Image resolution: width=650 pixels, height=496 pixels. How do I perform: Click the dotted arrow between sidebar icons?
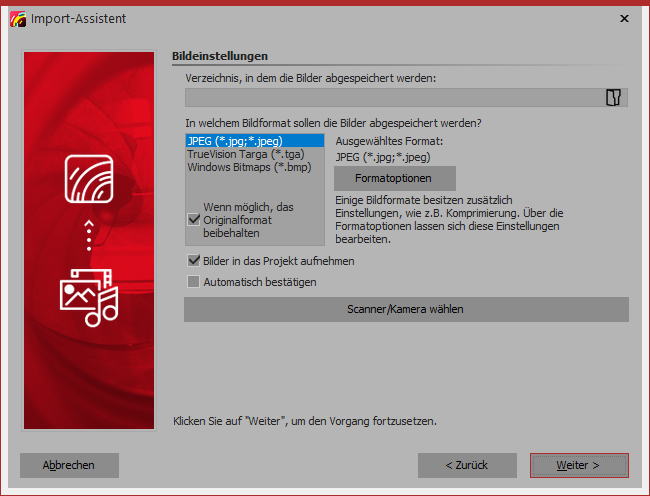[x=89, y=237]
